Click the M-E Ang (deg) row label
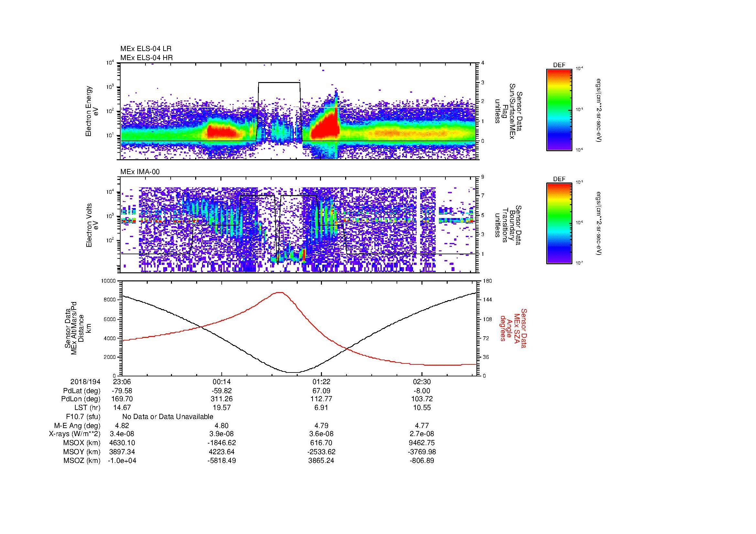 pos(77,425)
